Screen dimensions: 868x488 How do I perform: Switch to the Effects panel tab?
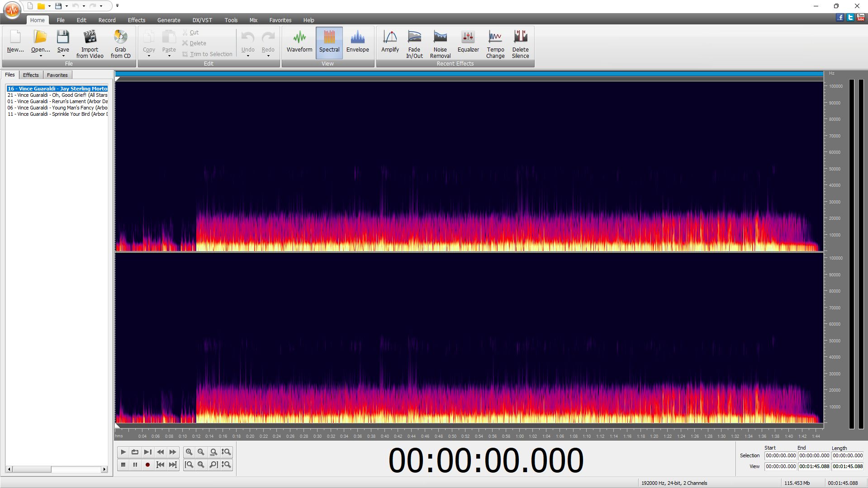(31, 75)
